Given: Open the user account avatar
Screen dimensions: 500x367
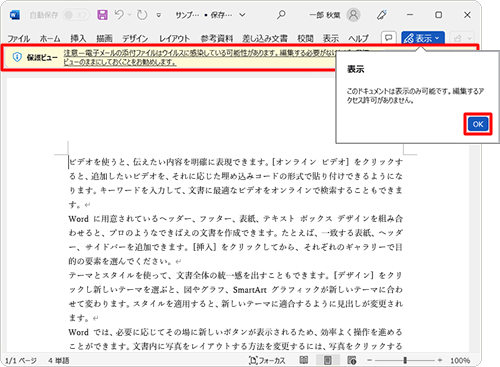Looking at the screenshot, I should [x=353, y=15].
